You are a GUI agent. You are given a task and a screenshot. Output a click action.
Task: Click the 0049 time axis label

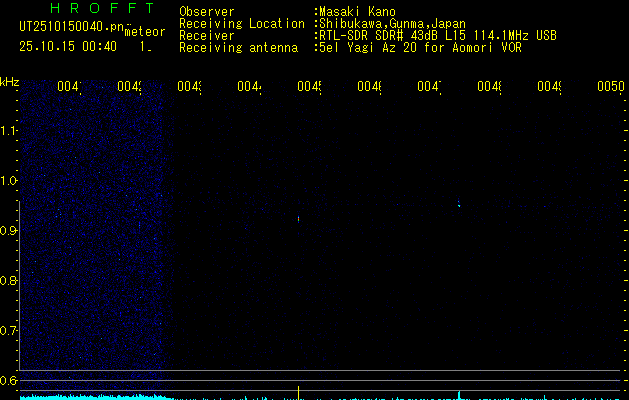549,86
